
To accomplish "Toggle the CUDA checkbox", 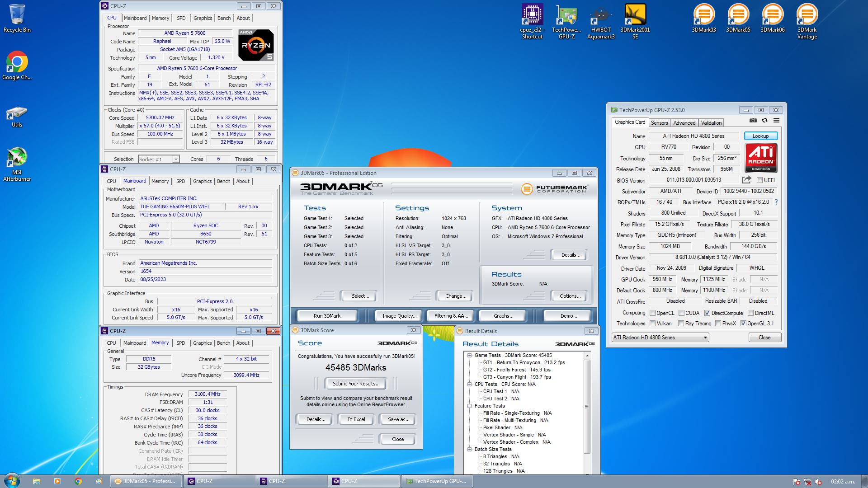I will (681, 313).
